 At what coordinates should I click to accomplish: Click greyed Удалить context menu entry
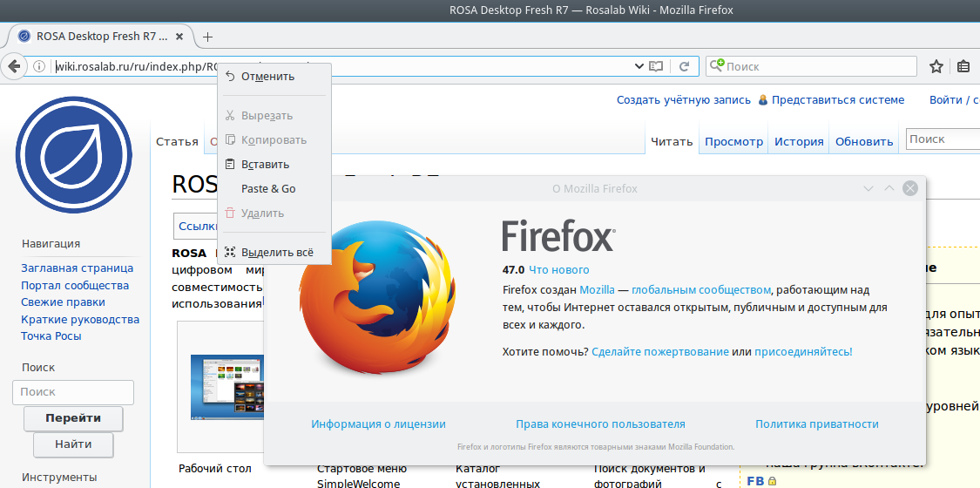pos(274,213)
